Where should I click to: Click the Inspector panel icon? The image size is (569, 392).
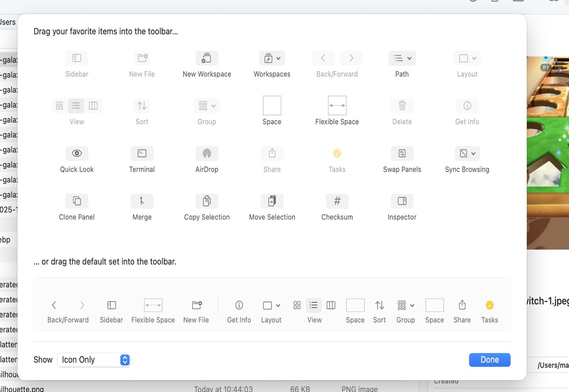tap(402, 201)
